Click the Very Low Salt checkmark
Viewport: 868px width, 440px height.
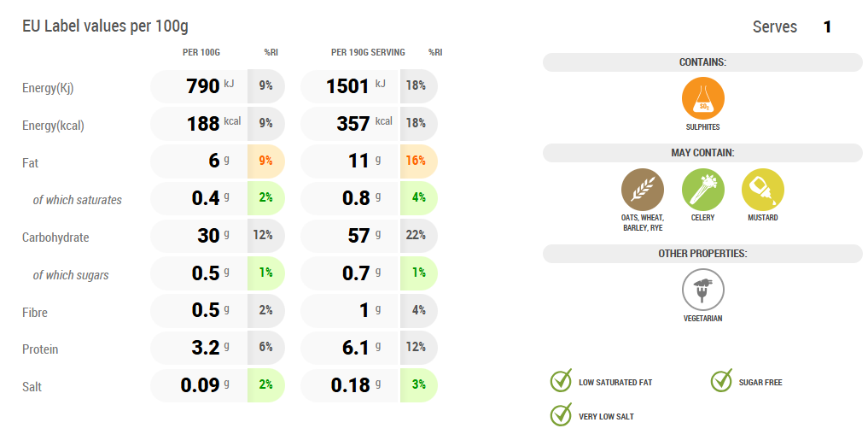pyautogui.click(x=561, y=415)
